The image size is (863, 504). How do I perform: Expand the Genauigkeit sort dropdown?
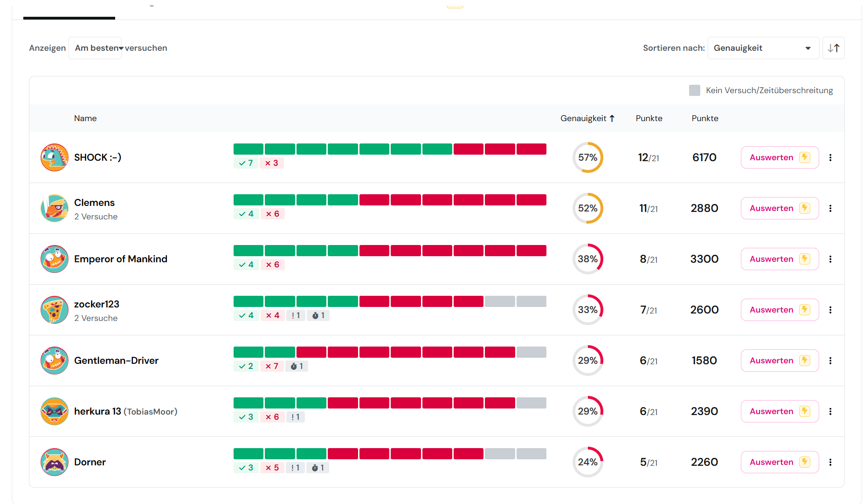coord(763,48)
